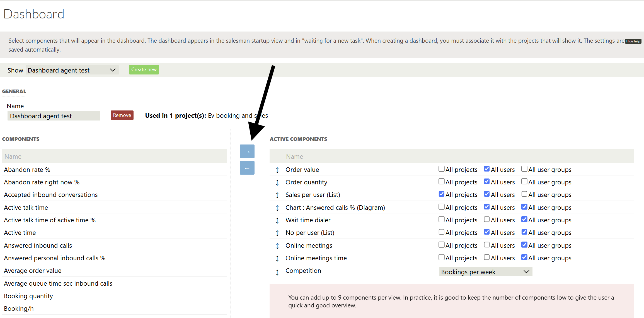Screen dimensions: 644x318
Task: Click the dashboard Name input field
Action: [54, 116]
